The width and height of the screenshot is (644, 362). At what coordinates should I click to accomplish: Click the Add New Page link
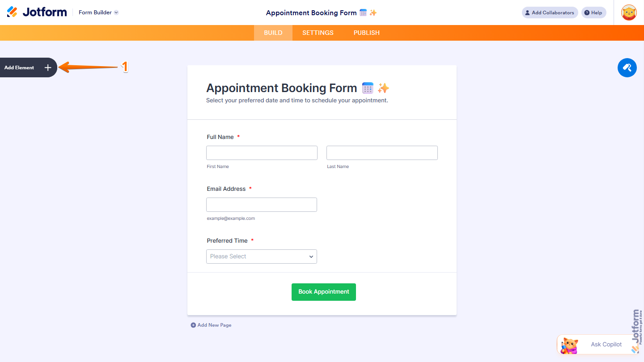[x=214, y=325]
